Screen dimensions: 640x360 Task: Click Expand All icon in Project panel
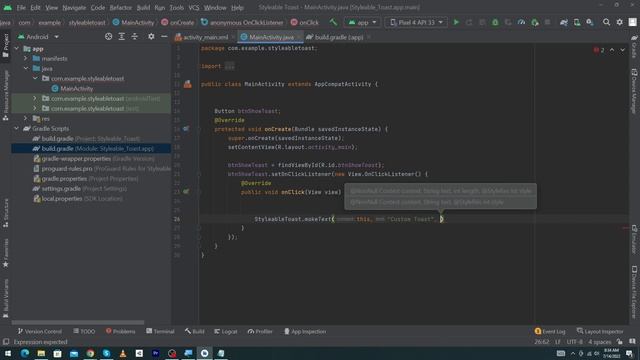click(121, 37)
